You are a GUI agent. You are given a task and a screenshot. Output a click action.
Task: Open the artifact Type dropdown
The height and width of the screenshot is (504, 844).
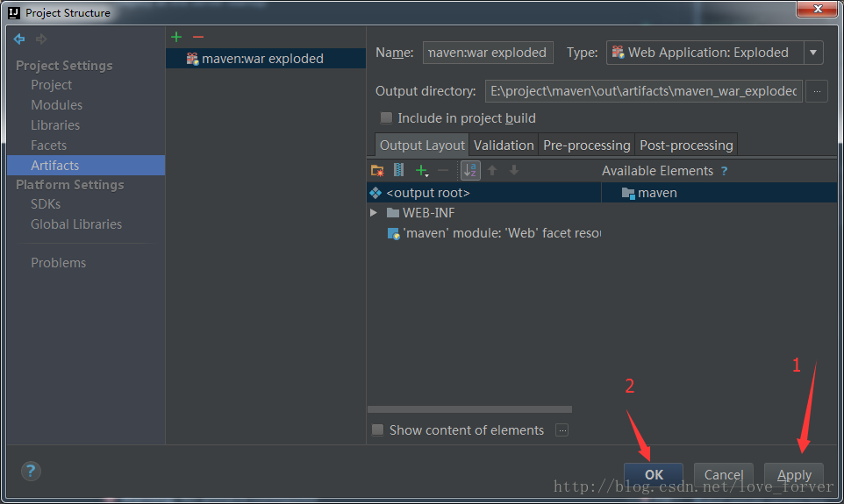pyautogui.click(x=714, y=53)
